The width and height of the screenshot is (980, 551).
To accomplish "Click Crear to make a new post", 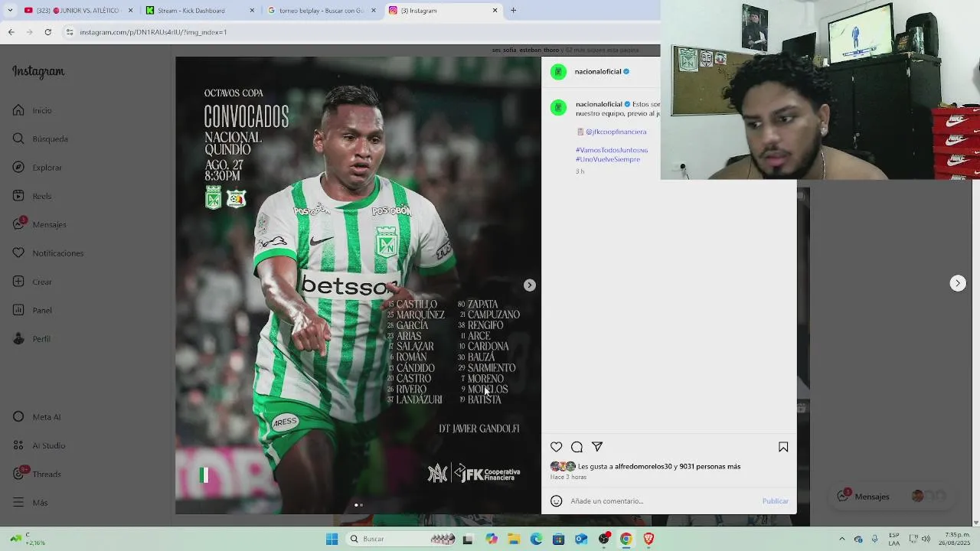I will point(32,282).
